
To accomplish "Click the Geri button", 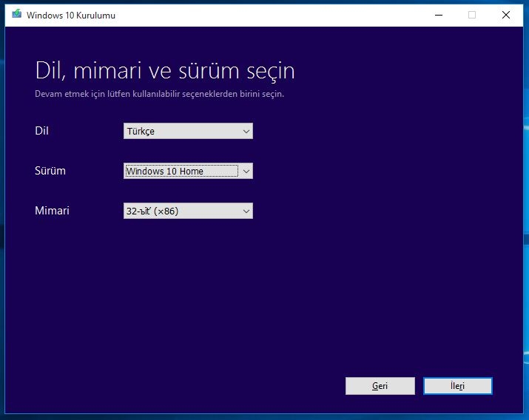I will 380,386.
